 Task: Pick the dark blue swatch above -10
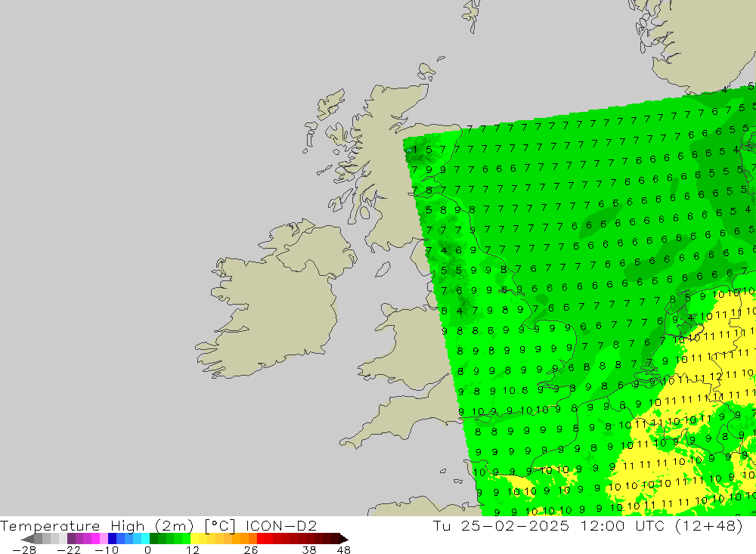[x=112, y=539]
